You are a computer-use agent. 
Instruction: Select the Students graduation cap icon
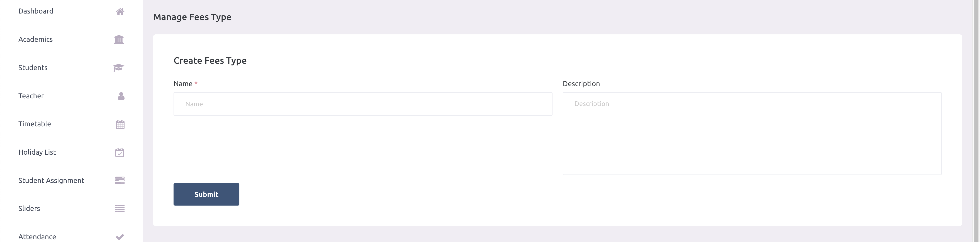click(119, 68)
